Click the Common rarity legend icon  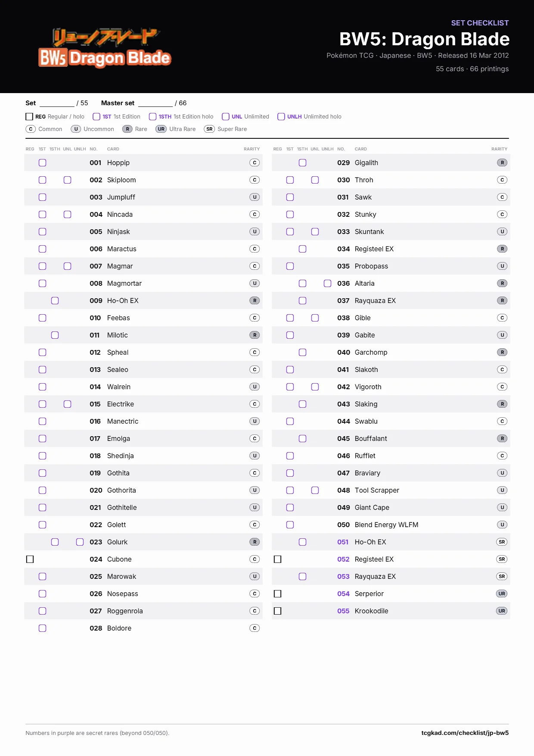[x=31, y=129]
